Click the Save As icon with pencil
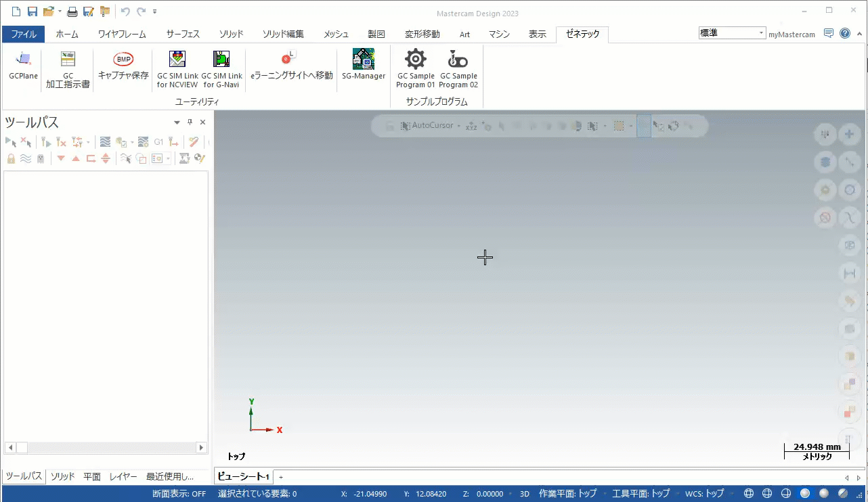This screenshot has width=868, height=502. pyautogui.click(x=88, y=12)
